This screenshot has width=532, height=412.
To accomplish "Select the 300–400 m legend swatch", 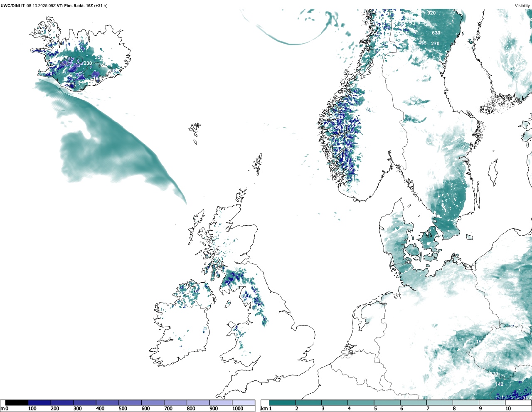I will point(84,402).
